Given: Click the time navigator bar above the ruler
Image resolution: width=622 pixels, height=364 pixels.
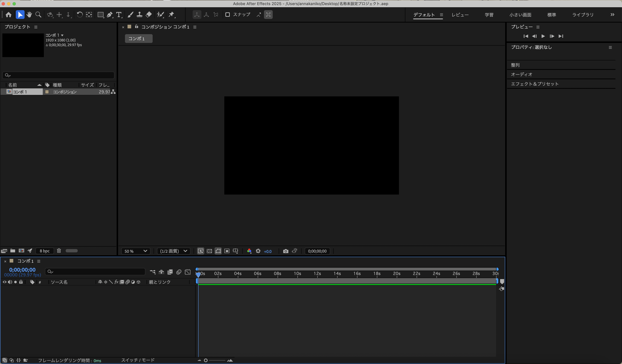Looking at the screenshot, I should 347,269.
